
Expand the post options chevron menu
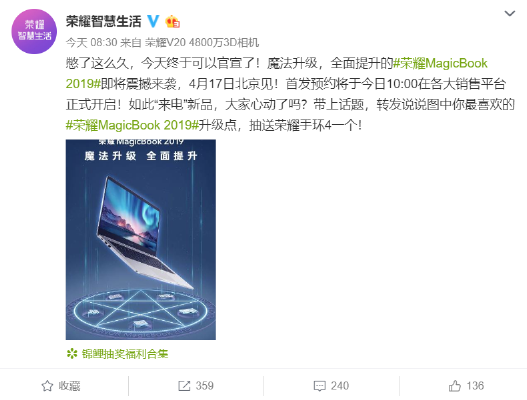click(510, 13)
